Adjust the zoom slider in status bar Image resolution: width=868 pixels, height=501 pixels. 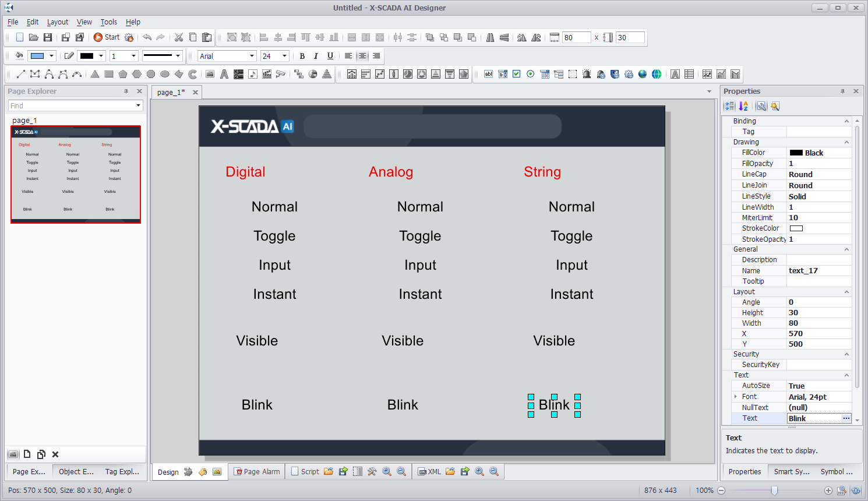pyautogui.click(x=774, y=491)
